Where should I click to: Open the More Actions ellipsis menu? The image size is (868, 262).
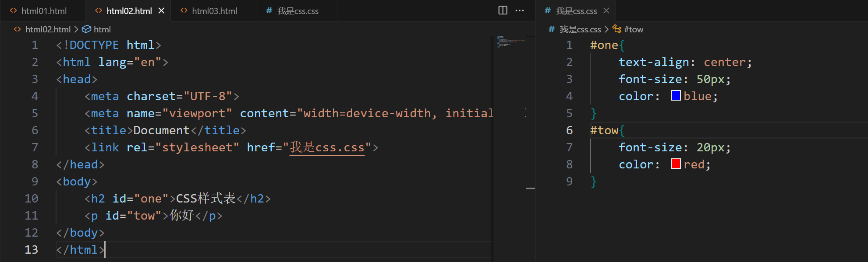click(520, 10)
